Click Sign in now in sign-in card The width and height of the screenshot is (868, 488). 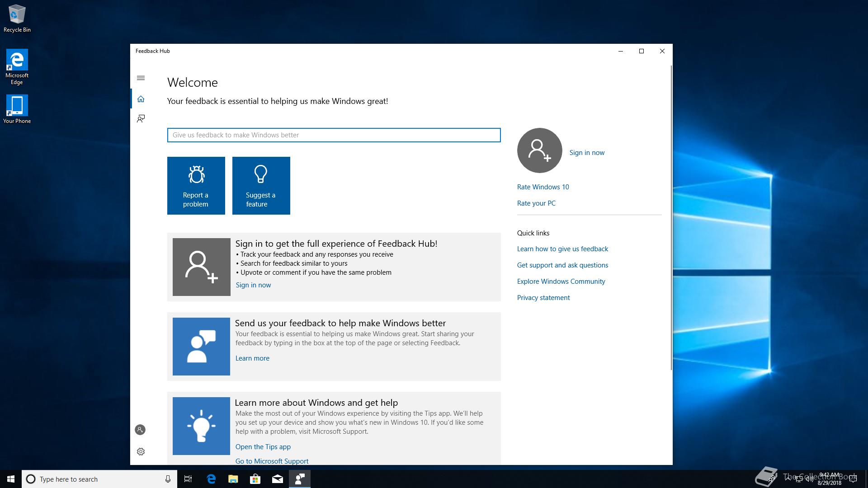tap(253, 285)
